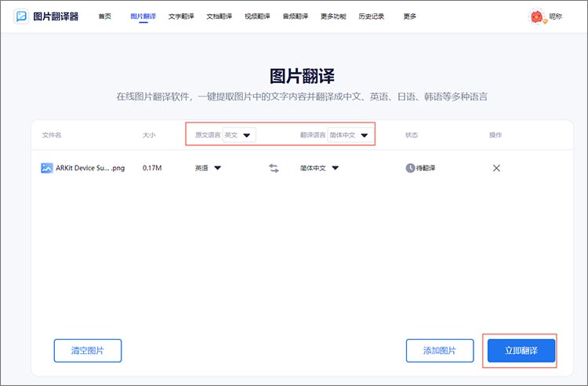Click the 状态 column header
Screen dimensions: 588x386
pyautogui.click(x=412, y=135)
